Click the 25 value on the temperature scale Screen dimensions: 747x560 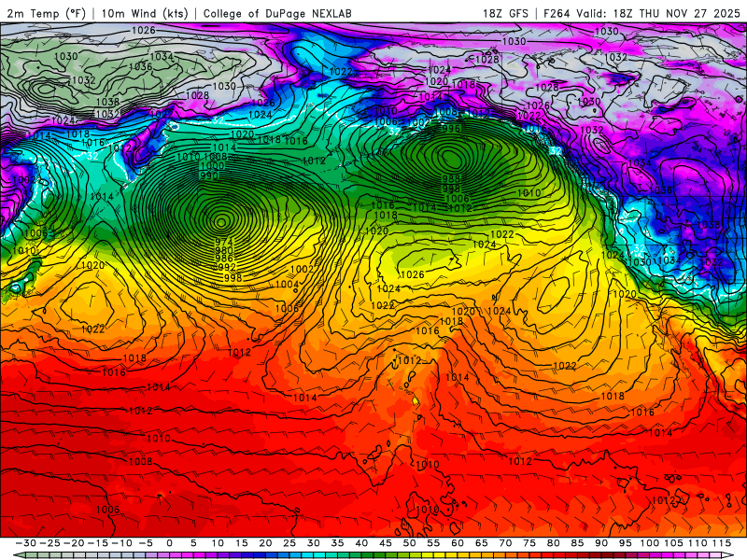(x=289, y=543)
